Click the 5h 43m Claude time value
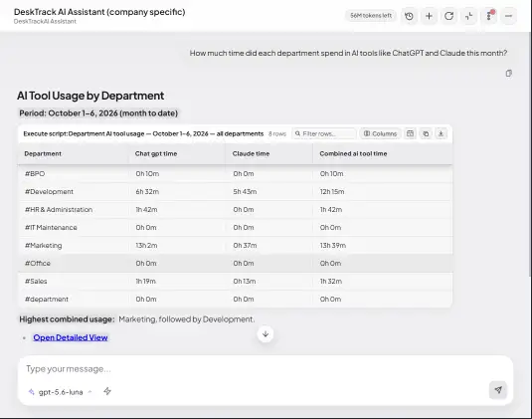Screen dimensions: 532x419 click(x=245, y=192)
